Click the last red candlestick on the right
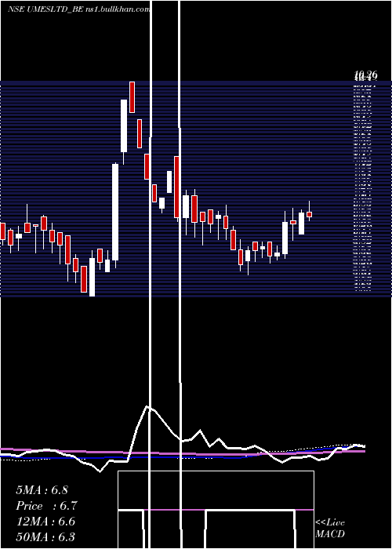The height and width of the screenshot is (549, 392). 309,214
